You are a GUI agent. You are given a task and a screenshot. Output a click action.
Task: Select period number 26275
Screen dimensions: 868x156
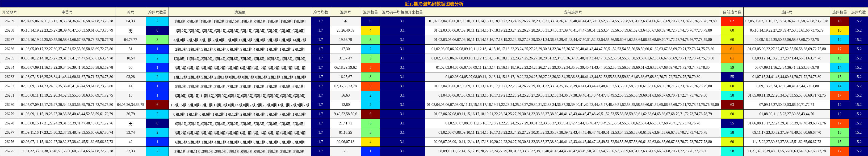point(9,151)
